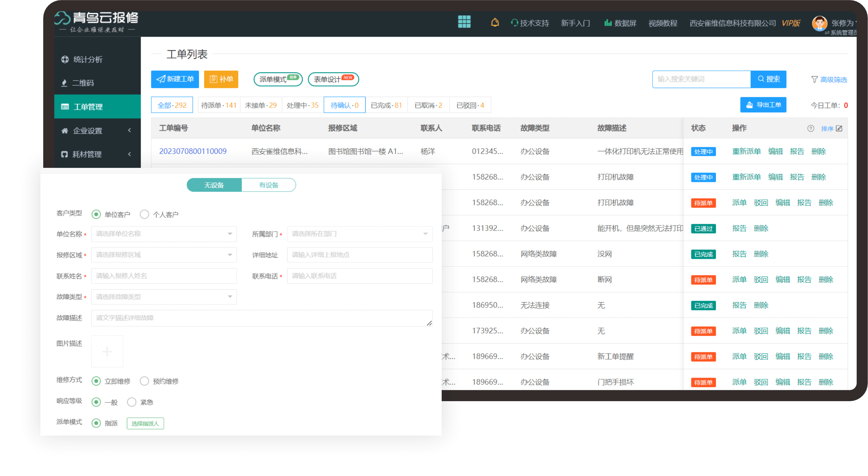Select 立即维修 radio button
The height and width of the screenshot is (476, 868).
coord(96,381)
